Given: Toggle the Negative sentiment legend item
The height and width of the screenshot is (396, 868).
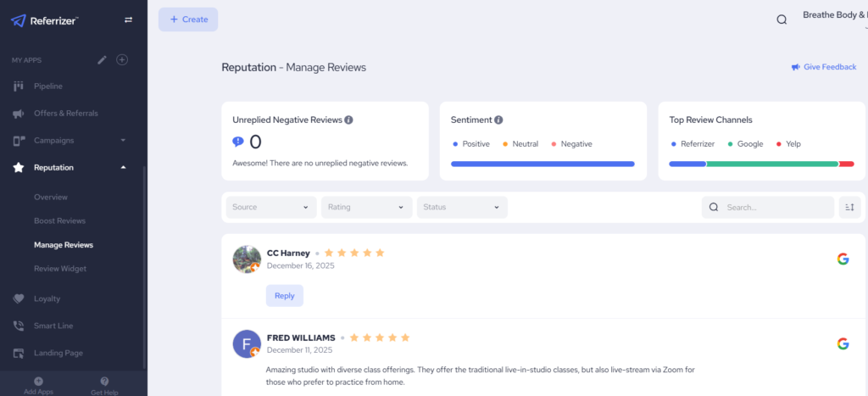Looking at the screenshot, I should (570, 144).
